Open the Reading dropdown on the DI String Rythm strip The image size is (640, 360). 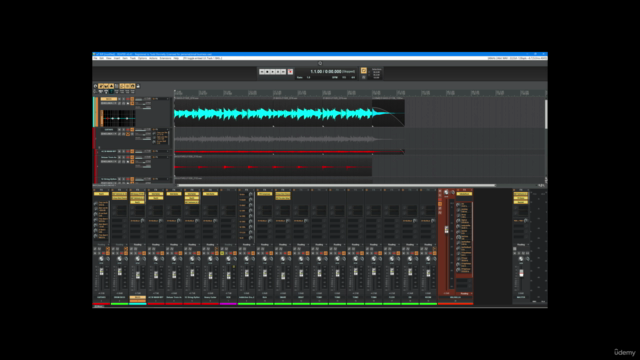[x=192, y=244]
